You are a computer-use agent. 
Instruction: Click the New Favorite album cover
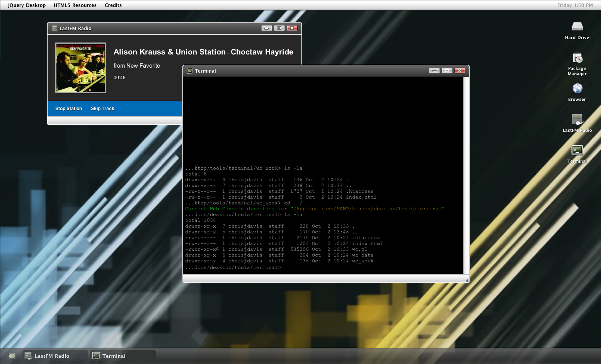tap(80, 68)
